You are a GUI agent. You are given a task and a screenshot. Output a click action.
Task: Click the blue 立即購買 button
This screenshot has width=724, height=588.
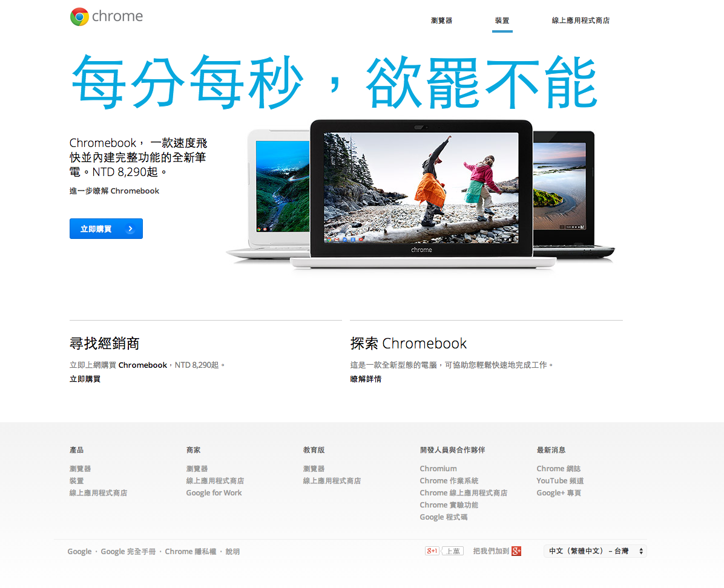[106, 229]
